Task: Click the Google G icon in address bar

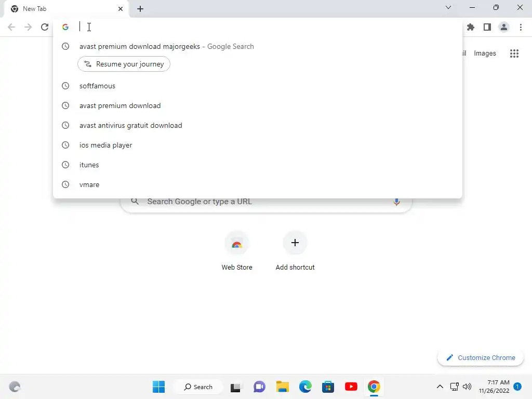Action: (x=65, y=27)
